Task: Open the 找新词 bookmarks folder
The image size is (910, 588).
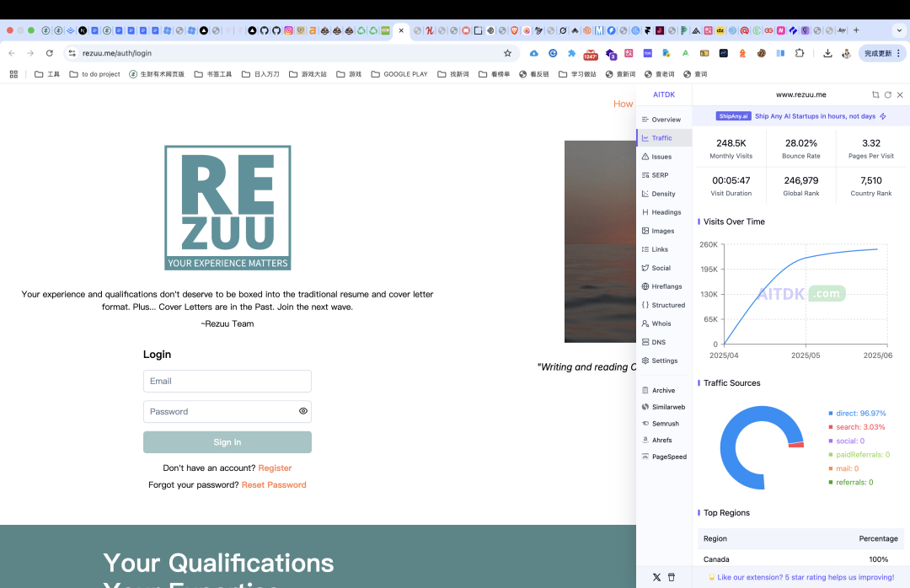Action: (453, 74)
